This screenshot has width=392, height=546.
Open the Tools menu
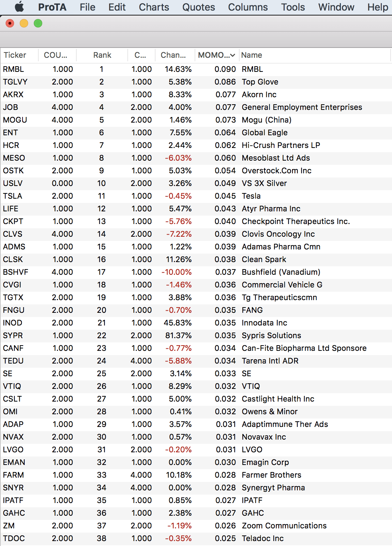[293, 7]
